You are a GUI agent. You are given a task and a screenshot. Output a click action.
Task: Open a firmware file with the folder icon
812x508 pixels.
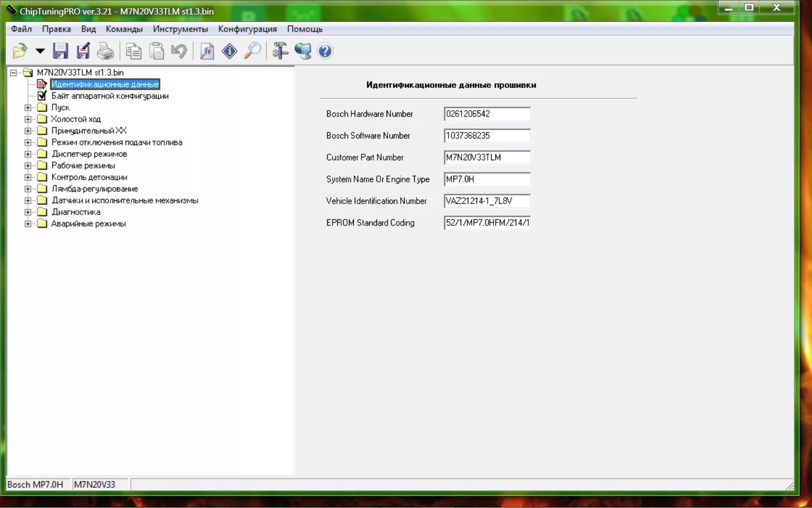pos(20,51)
